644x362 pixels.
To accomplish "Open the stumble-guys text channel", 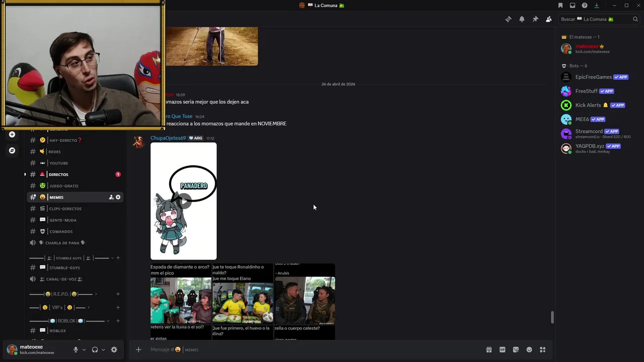I will click(x=75, y=268).
